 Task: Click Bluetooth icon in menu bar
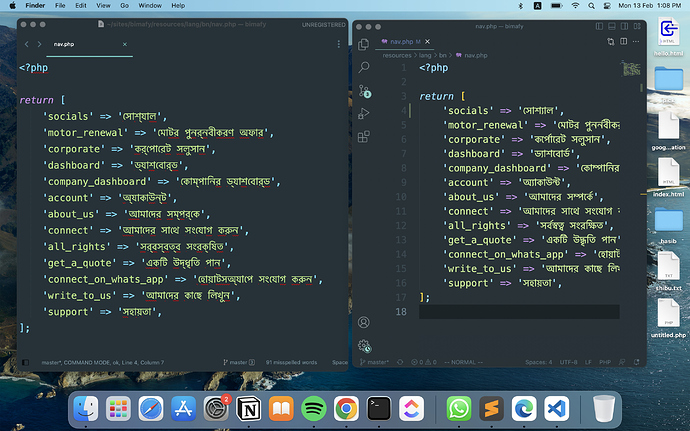[x=521, y=6]
